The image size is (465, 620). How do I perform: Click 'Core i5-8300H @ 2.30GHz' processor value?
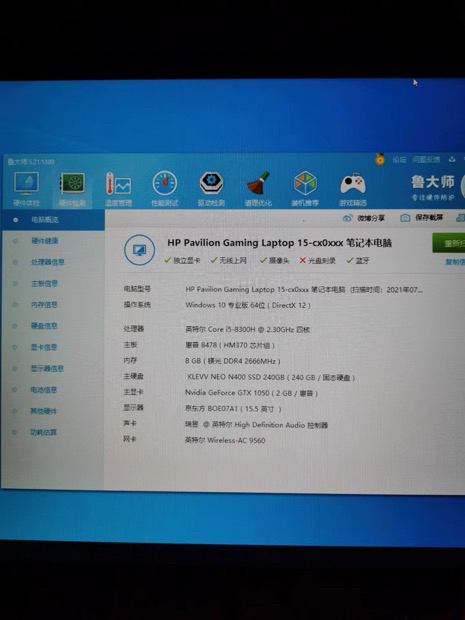248,329
